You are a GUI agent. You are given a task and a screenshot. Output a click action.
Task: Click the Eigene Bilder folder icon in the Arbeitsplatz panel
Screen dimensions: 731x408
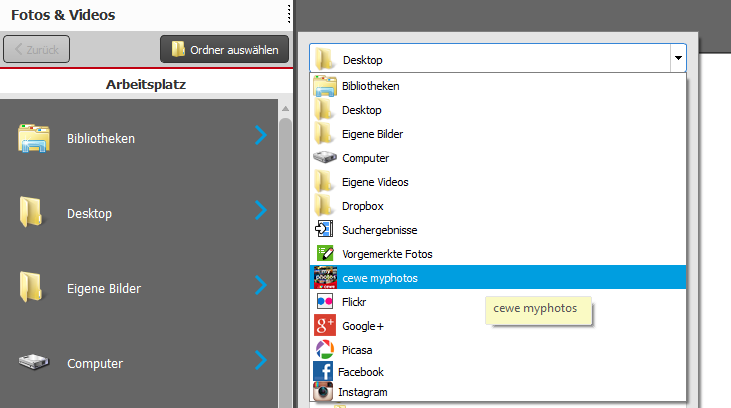tap(31, 287)
